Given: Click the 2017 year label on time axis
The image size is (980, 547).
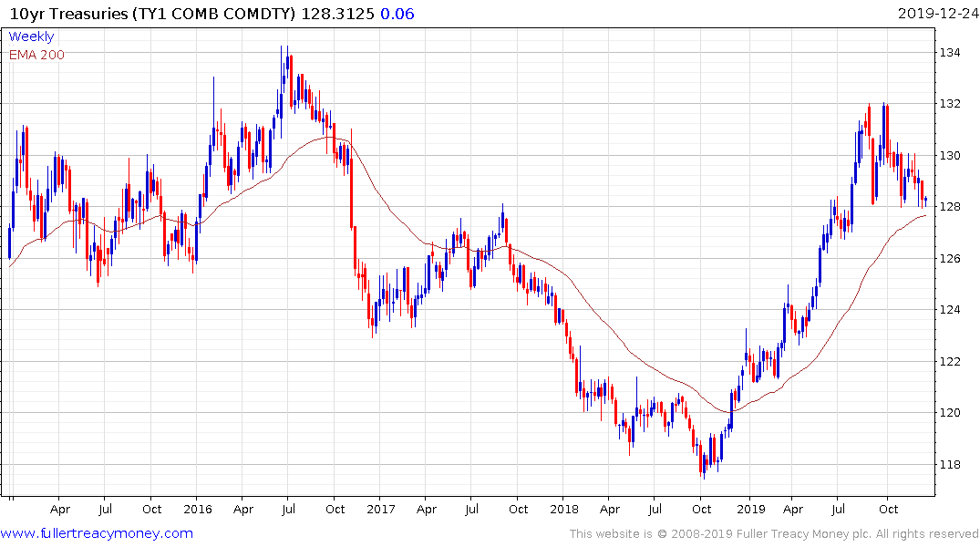Looking at the screenshot, I should pos(381,509).
